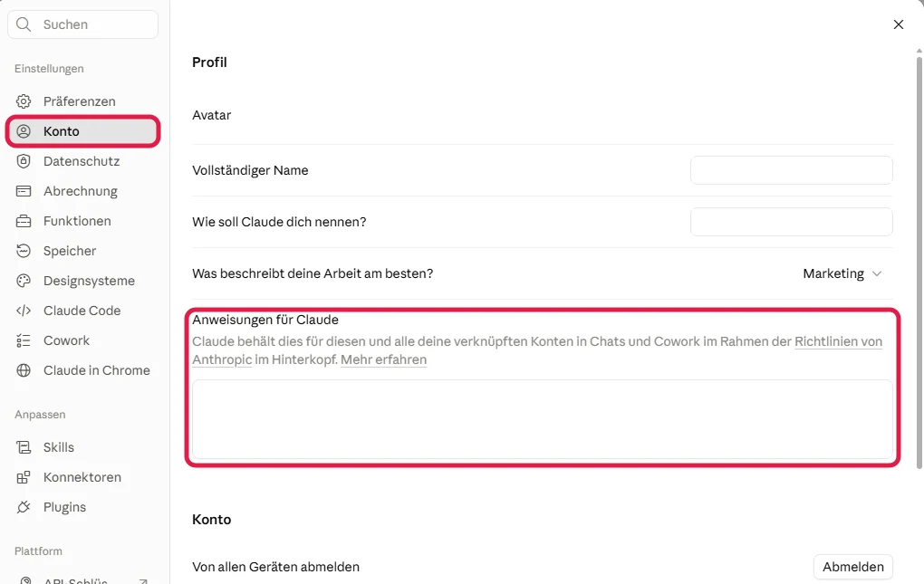Select the Abrechnung card icon
This screenshot has width=924, height=584.
pyautogui.click(x=24, y=191)
